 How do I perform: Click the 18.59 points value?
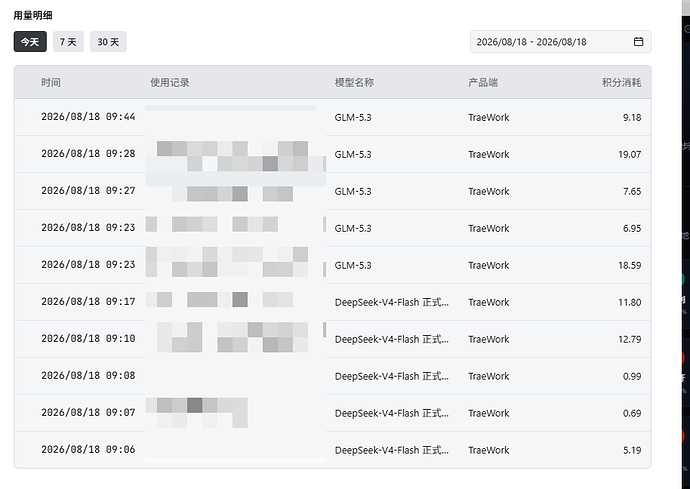pos(630,265)
